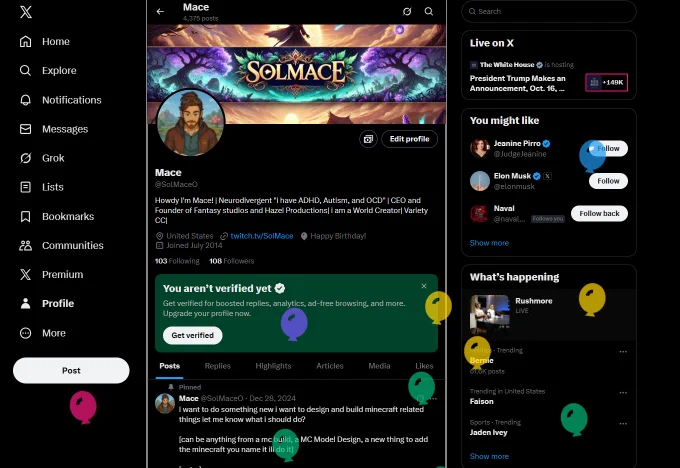Image resolution: width=680 pixels, height=468 pixels.
Task: Click verified badge next to Elon Musk
Action: (x=537, y=176)
